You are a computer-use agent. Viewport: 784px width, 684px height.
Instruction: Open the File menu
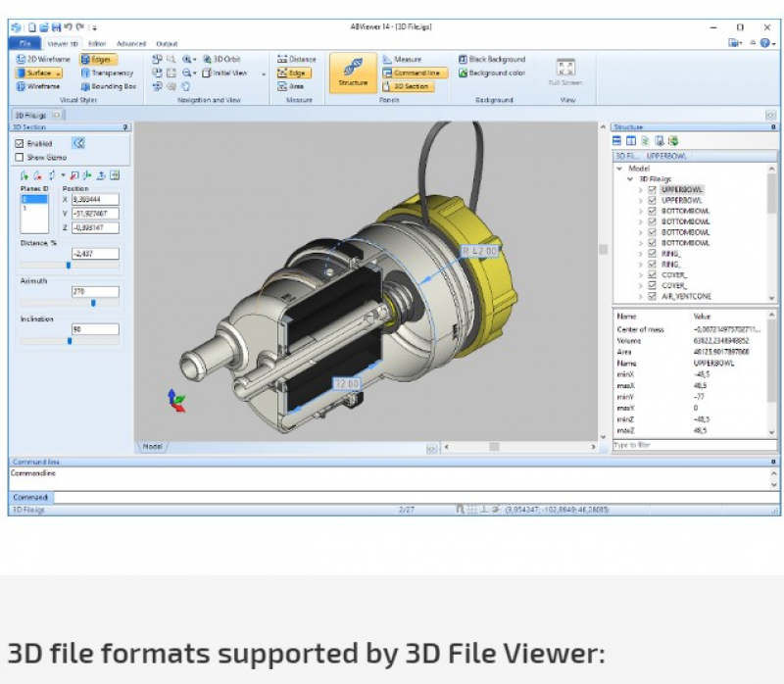coord(25,43)
